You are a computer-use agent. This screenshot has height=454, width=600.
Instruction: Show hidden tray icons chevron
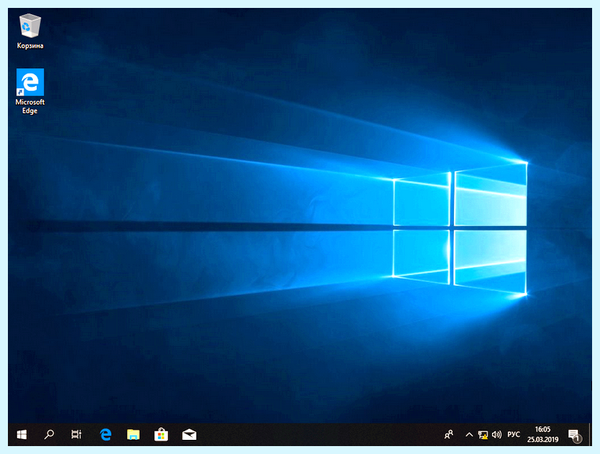[469, 434]
